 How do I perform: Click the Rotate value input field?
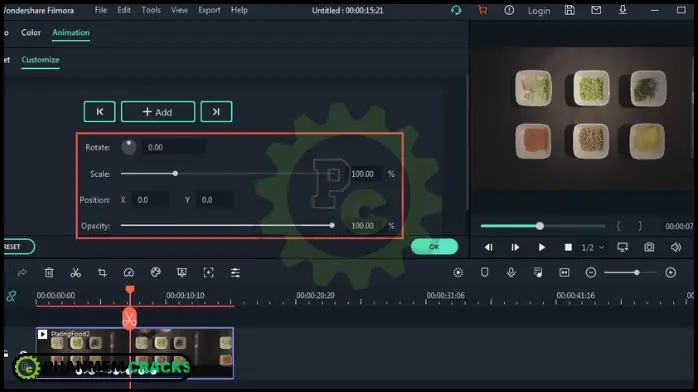click(174, 147)
